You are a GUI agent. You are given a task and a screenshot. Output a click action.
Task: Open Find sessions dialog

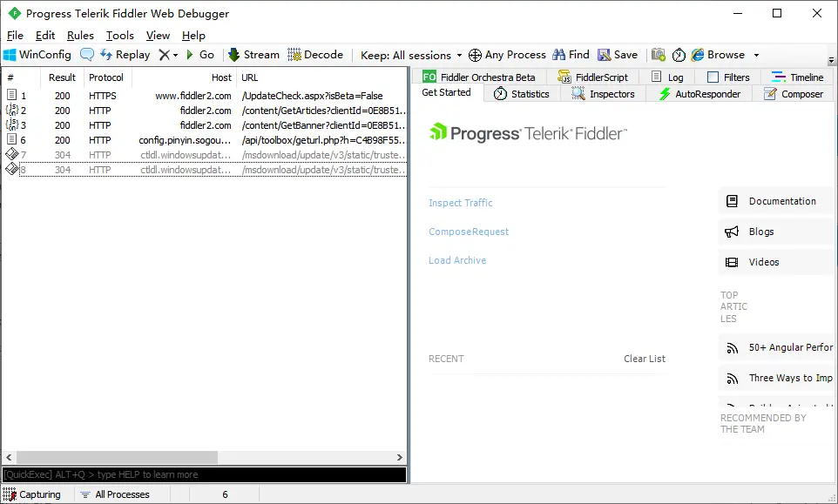(x=571, y=55)
